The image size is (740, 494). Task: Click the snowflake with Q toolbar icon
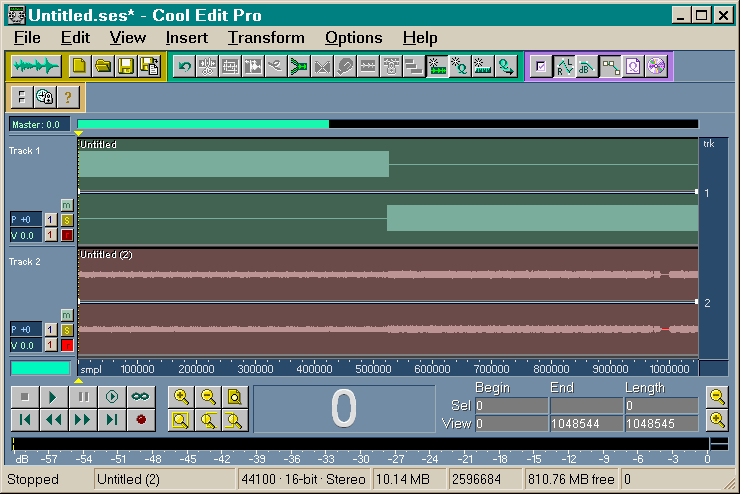[460, 67]
